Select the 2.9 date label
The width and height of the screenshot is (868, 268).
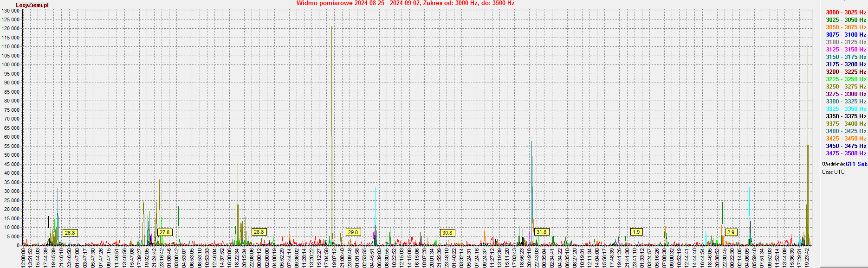(731, 232)
